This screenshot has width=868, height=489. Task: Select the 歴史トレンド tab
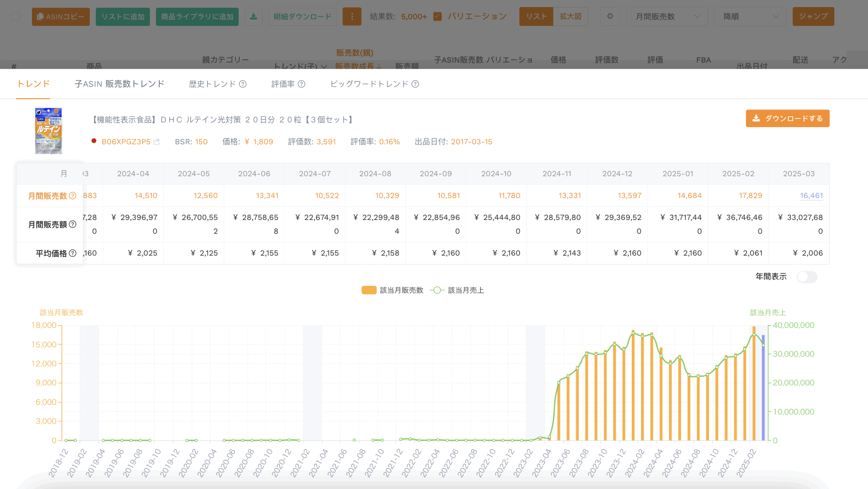coord(212,84)
